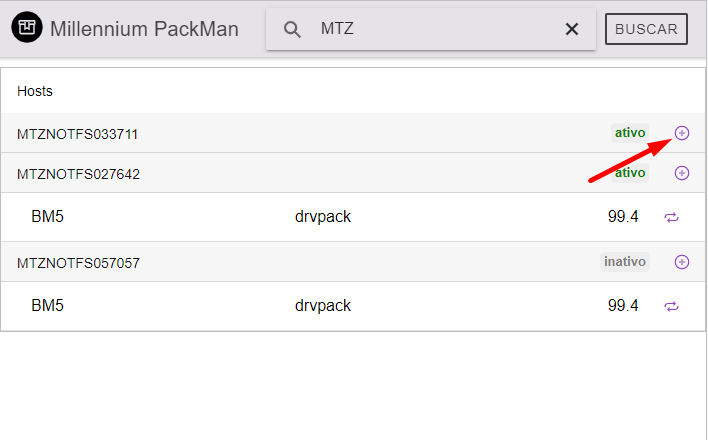
Task: Click the Millennium PackMan package logo icon
Action: tap(26, 29)
